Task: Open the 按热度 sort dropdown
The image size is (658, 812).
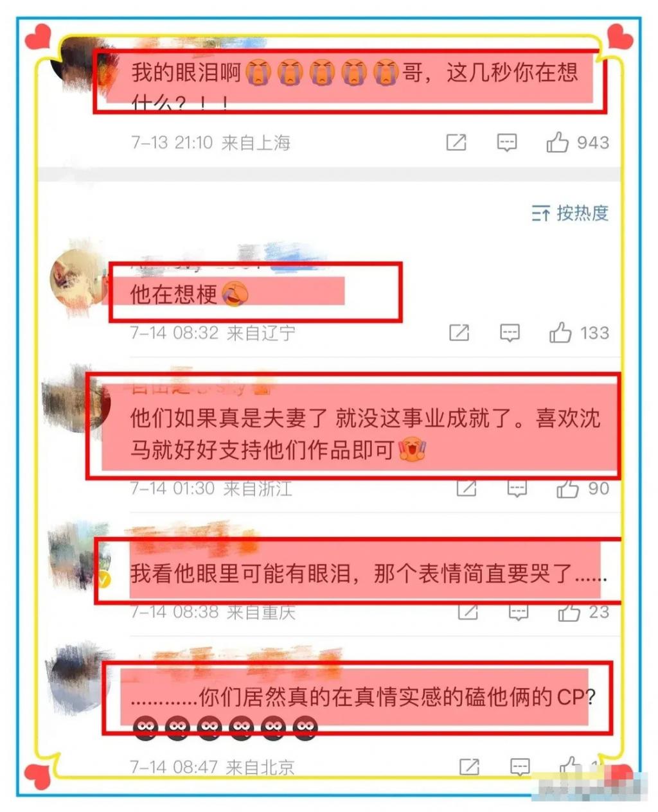Action: tap(570, 213)
